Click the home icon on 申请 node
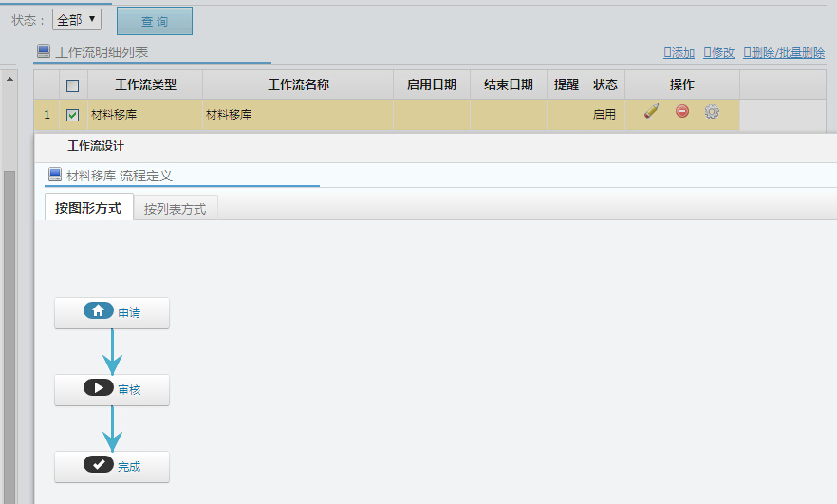Image resolution: width=837 pixels, height=504 pixels. 98,311
